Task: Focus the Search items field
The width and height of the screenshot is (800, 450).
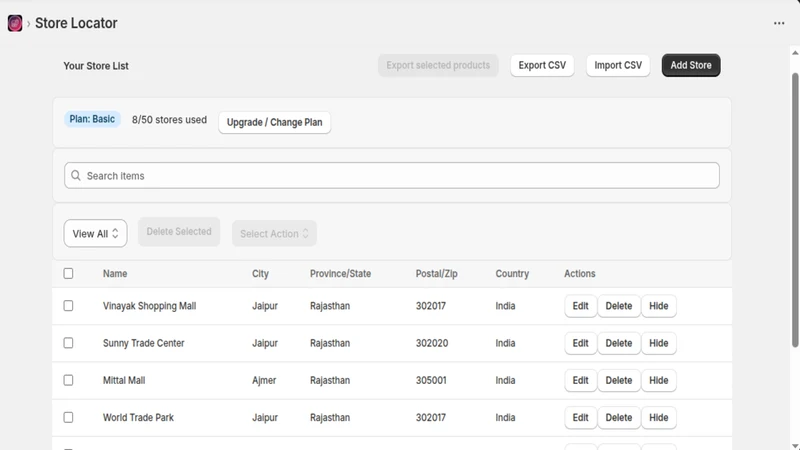Action: pos(392,176)
